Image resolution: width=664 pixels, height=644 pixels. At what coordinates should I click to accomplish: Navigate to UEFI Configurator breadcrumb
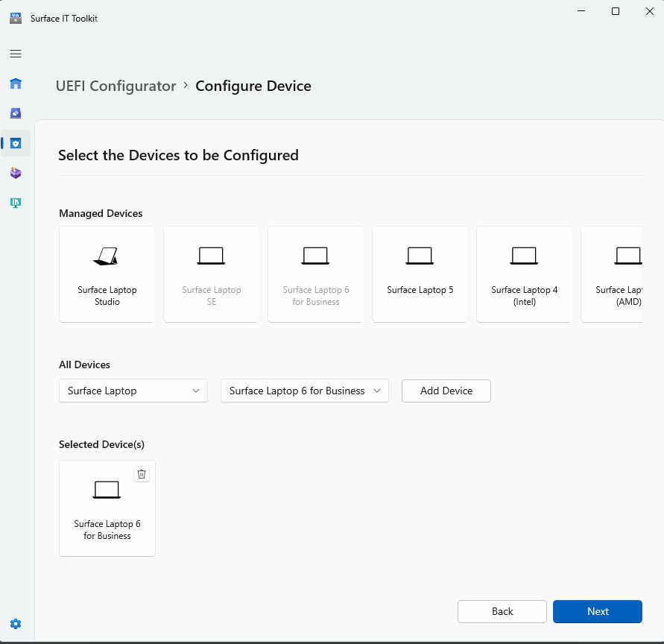pyautogui.click(x=116, y=86)
